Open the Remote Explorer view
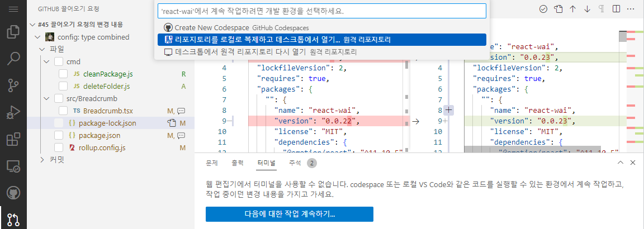The width and height of the screenshot is (644, 229). [x=13, y=166]
